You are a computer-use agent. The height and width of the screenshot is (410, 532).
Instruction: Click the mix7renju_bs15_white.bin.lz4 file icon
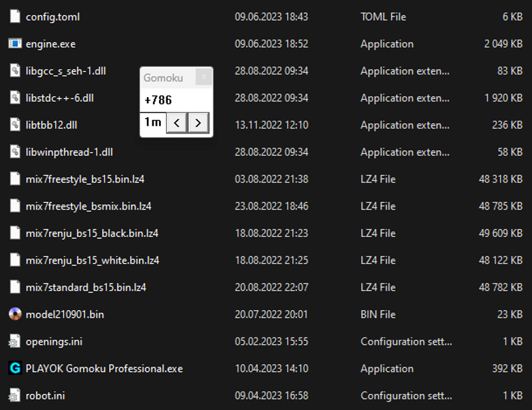click(x=15, y=260)
